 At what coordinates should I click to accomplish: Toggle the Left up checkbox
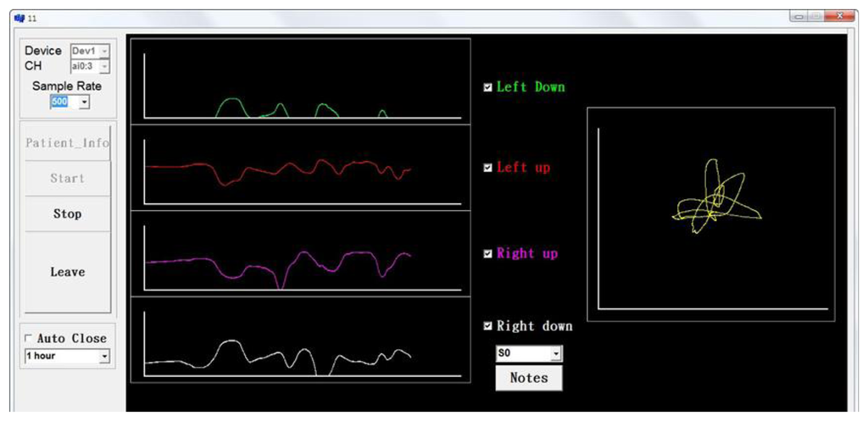coord(487,168)
